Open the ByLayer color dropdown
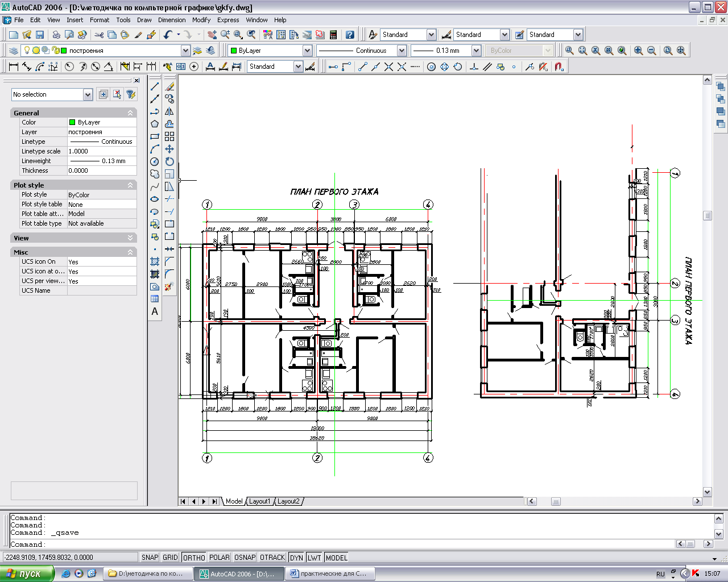Image resolution: width=728 pixels, height=582 pixels. [307, 51]
